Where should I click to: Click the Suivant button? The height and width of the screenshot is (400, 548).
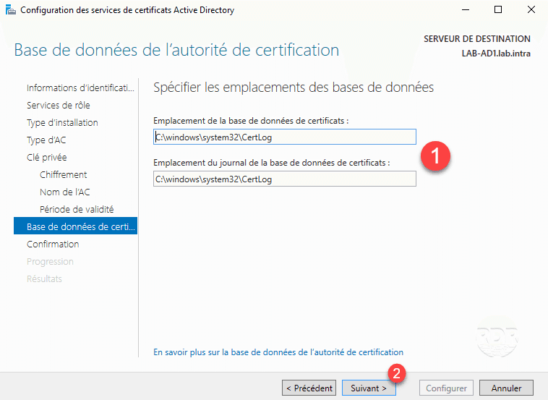click(369, 388)
